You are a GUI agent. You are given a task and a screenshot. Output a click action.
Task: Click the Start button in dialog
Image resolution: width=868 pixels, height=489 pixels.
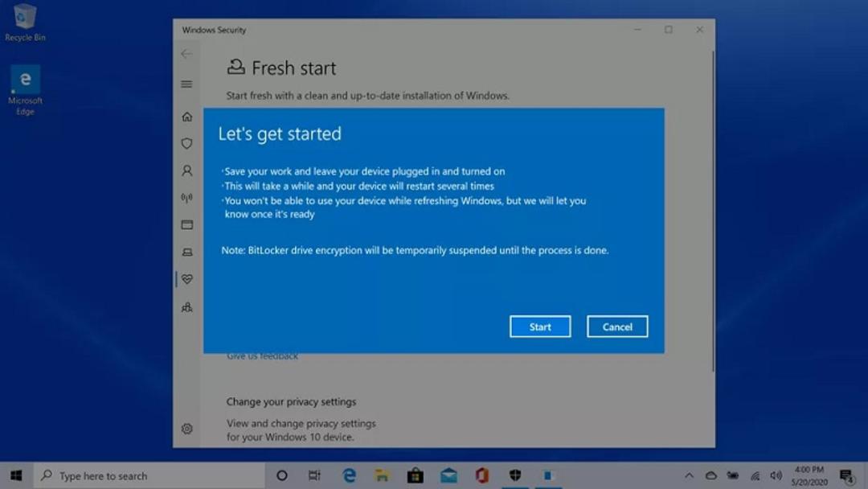pyautogui.click(x=540, y=327)
